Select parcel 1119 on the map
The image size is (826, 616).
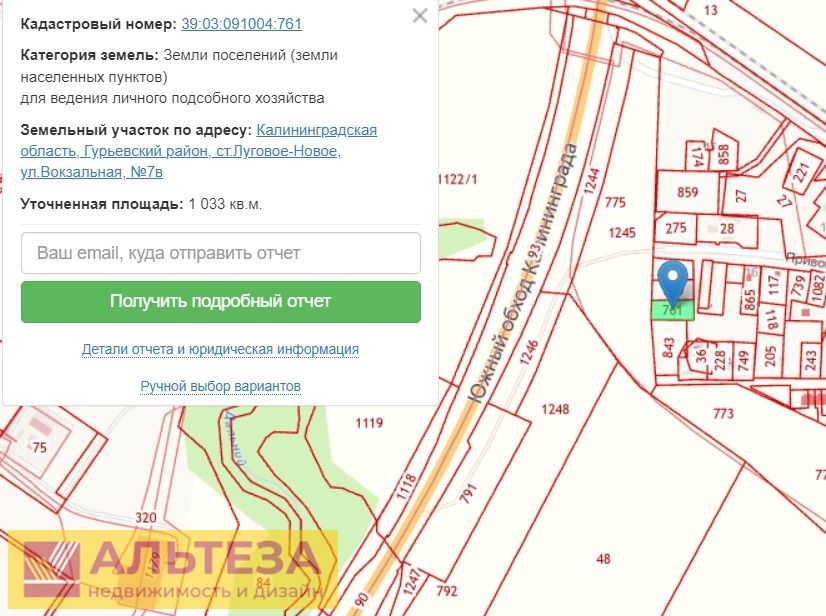point(369,423)
